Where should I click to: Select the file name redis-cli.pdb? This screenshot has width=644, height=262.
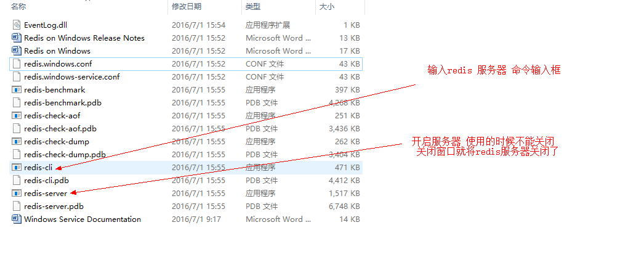[x=46, y=180]
